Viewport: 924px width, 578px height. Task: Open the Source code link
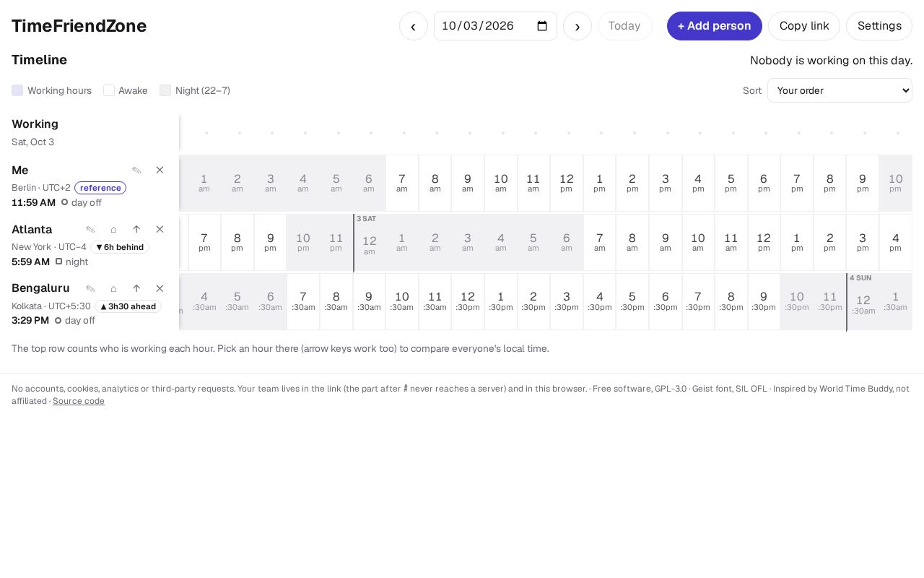tap(79, 401)
